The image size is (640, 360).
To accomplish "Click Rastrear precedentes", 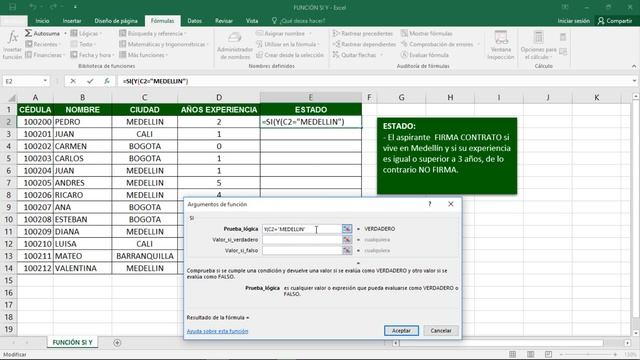I will click(363, 33).
